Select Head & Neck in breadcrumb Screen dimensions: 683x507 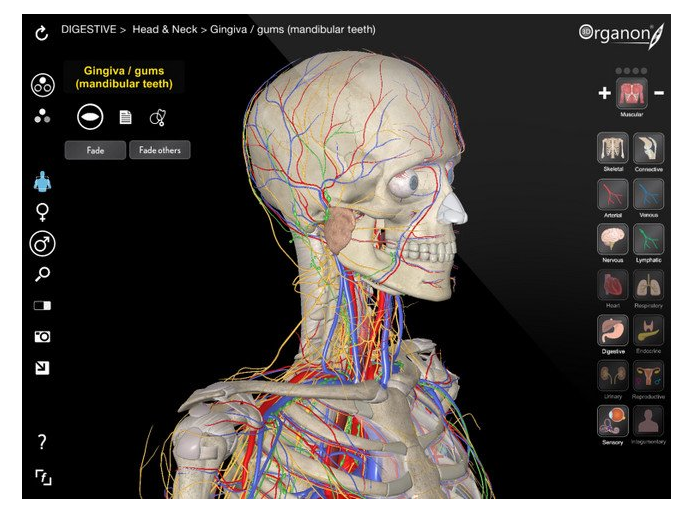(166, 30)
